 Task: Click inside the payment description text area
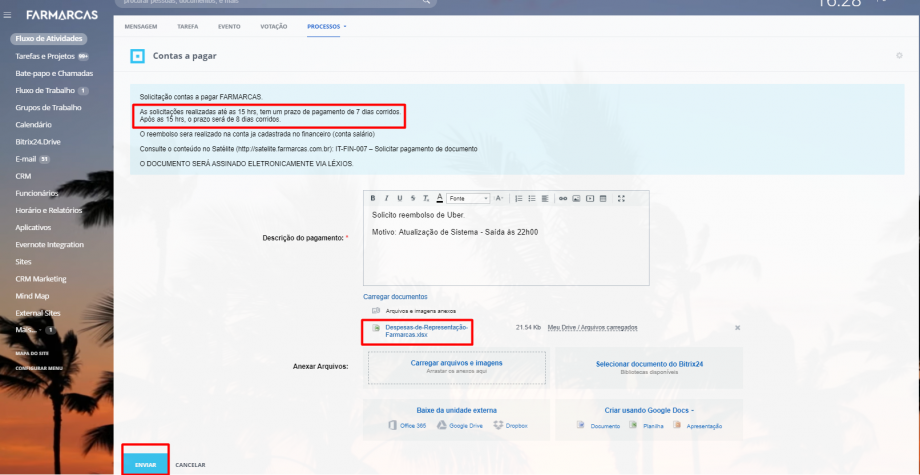[505, 260]
